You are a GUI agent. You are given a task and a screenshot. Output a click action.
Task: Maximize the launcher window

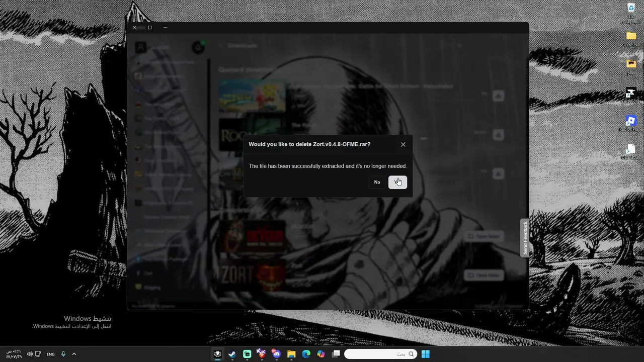150,28
